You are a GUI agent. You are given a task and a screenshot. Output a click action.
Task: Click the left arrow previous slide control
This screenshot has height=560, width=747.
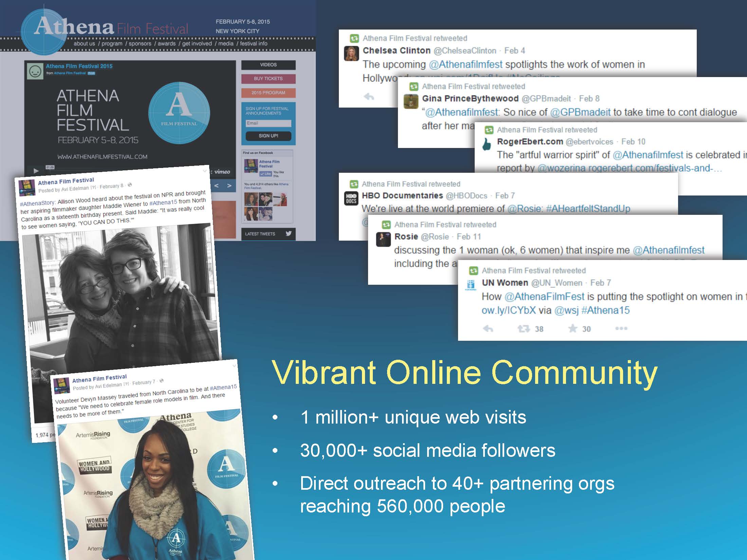click(216, 186)
